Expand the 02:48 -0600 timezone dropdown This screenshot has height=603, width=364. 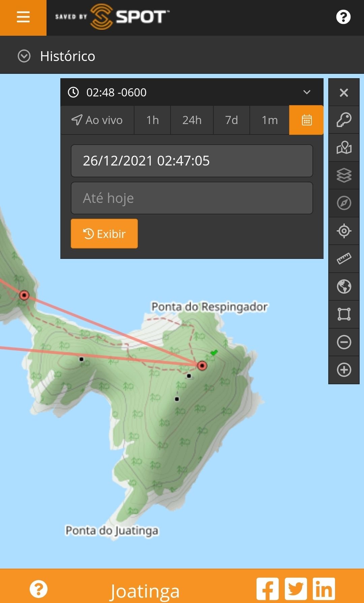306,92
